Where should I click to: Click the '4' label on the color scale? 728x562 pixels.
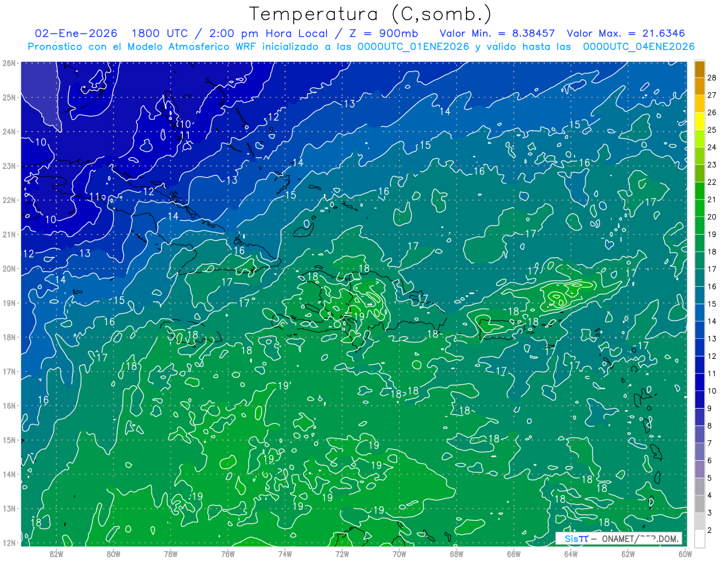pos(710,495)
